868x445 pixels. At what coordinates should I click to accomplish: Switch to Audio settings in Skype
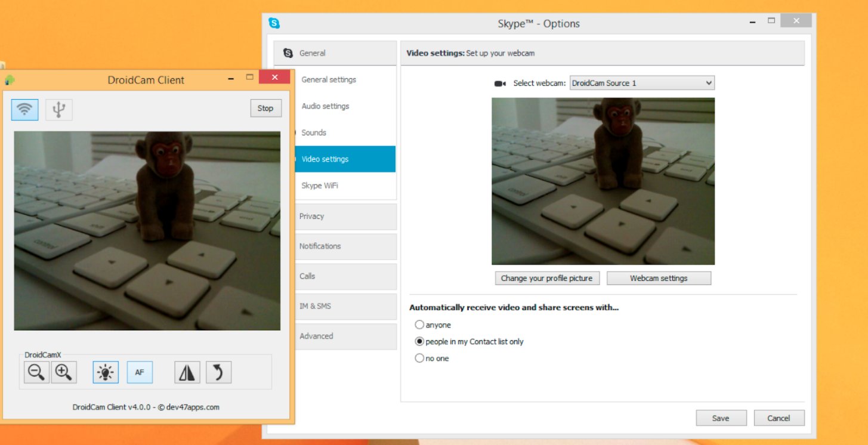pyautogui.click(x=326, y=106)
